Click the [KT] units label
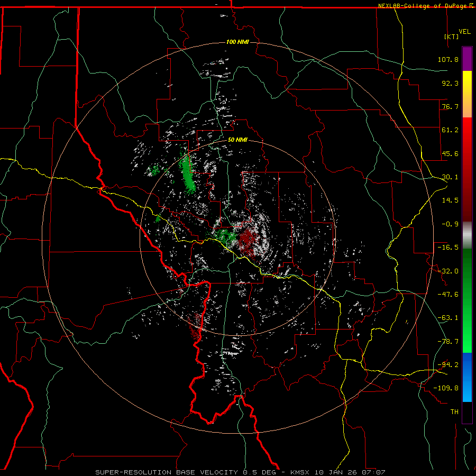The image size is (476, 476). pyautogui.click(x=452, y=36)
